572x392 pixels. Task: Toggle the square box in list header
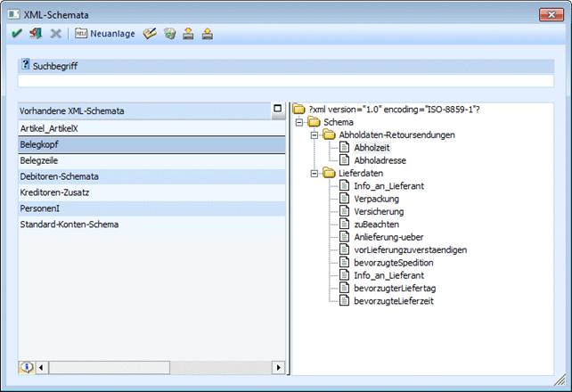click(277, 109)
